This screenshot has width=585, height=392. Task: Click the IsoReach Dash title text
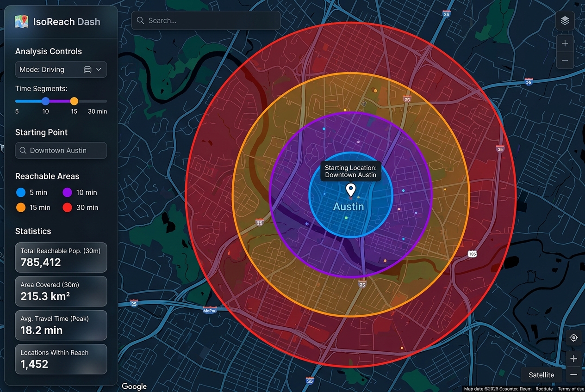click(x=67, y=22)
